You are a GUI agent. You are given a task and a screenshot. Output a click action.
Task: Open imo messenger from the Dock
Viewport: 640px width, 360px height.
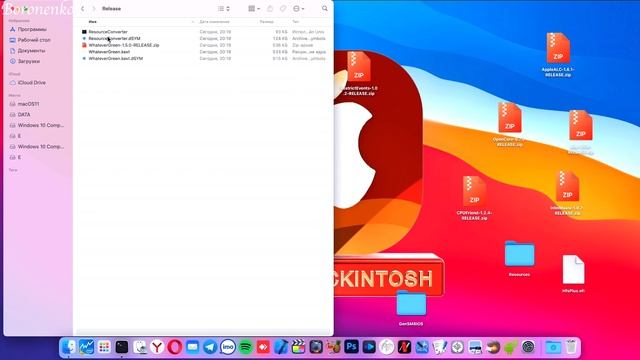point(228,347)
